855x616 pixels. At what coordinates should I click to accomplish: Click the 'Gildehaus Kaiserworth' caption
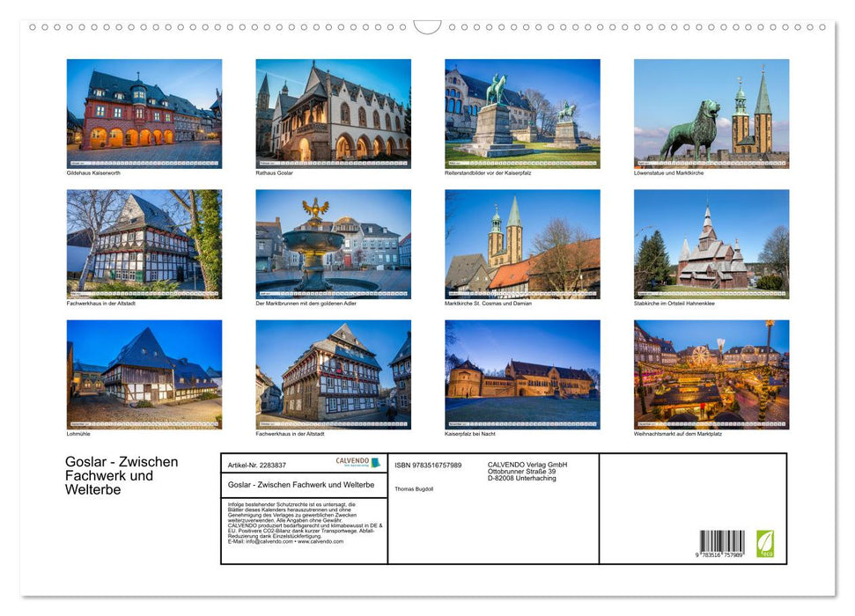93,172
